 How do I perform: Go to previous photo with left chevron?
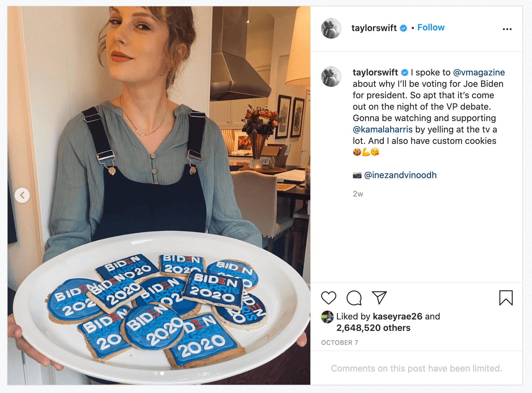coord(22,195)
